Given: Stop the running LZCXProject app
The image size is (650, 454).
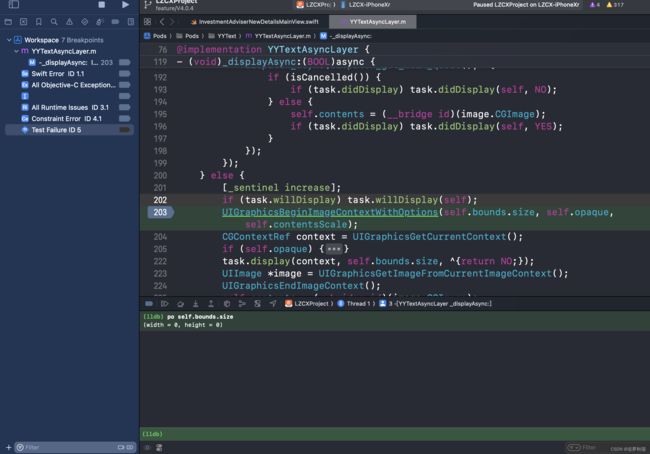Looking at the screenshot, I should (x=102, y=5).
